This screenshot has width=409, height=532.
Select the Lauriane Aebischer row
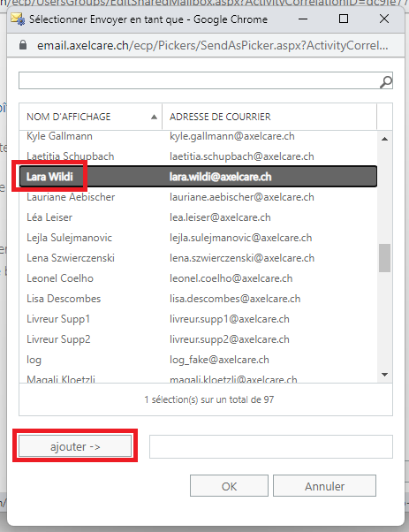coord(198,197)
